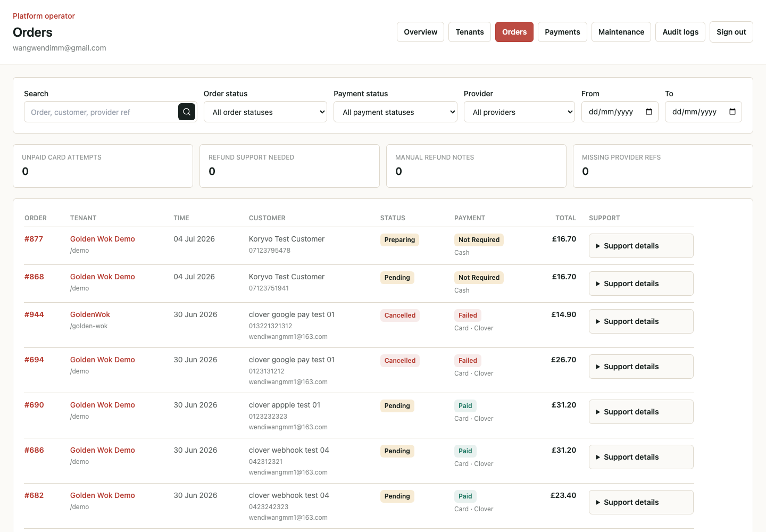
Task: Expand Support details for order #690
Action: (x=641, y=412)
